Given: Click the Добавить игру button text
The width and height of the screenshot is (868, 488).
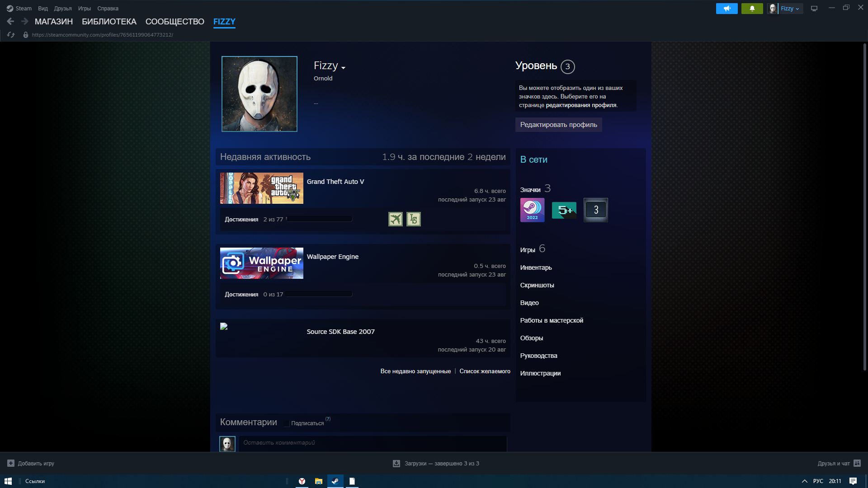Looking at the screenshot, I should tap(36, 464).
